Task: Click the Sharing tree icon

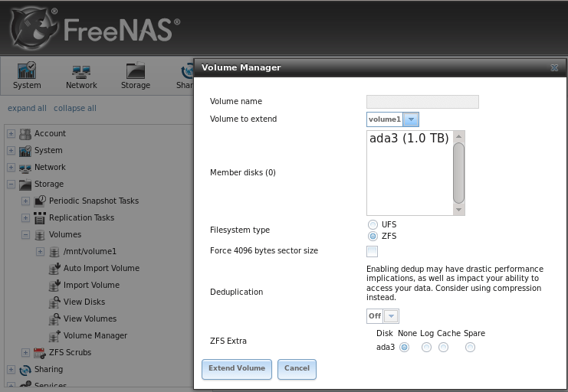Action: click(25, 370)
